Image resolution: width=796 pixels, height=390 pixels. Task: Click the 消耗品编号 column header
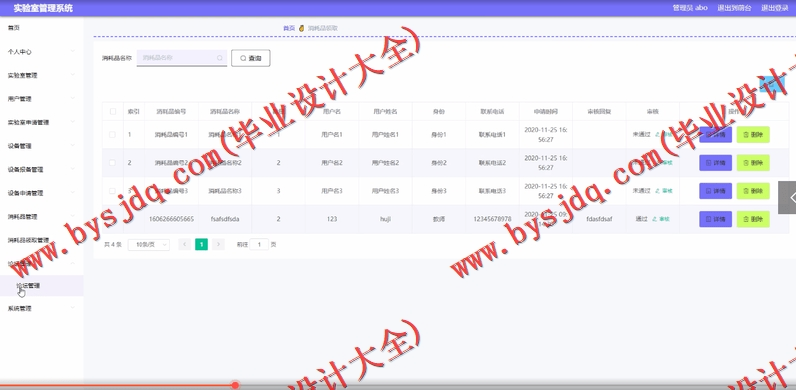tap(171, 111)
